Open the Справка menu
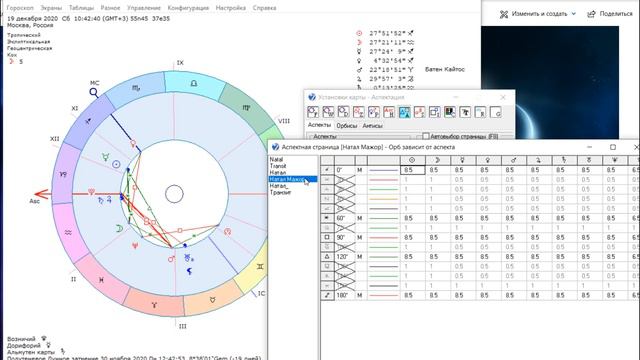The height and width of the screenshot is (360, 640). click(264, 8)
